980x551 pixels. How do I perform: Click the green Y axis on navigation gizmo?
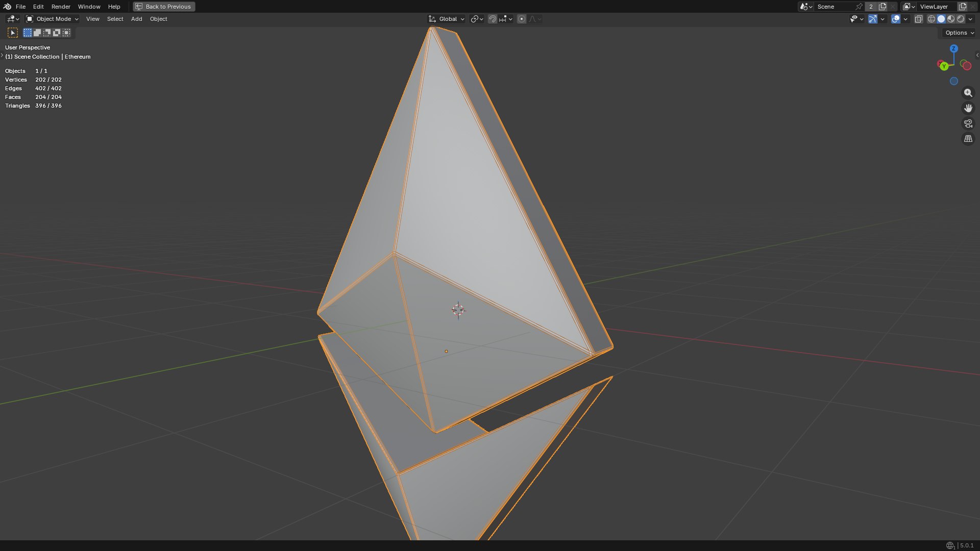coord(944,66)
